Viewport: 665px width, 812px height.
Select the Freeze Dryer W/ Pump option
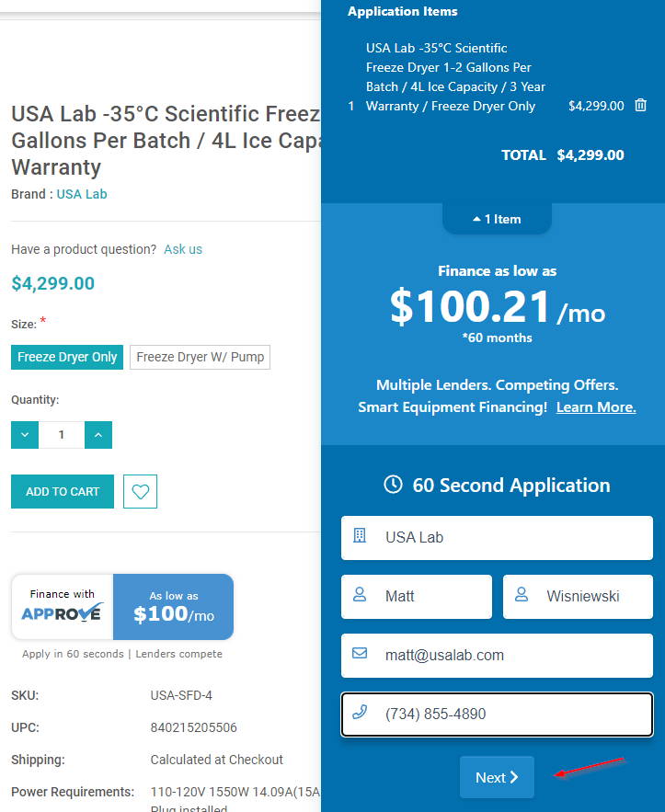click(x=200, y=358)
